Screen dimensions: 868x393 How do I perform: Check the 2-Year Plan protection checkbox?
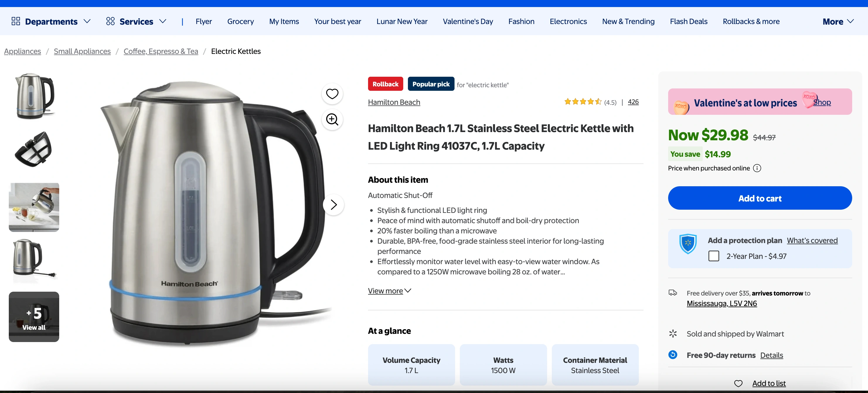[714, 256]
